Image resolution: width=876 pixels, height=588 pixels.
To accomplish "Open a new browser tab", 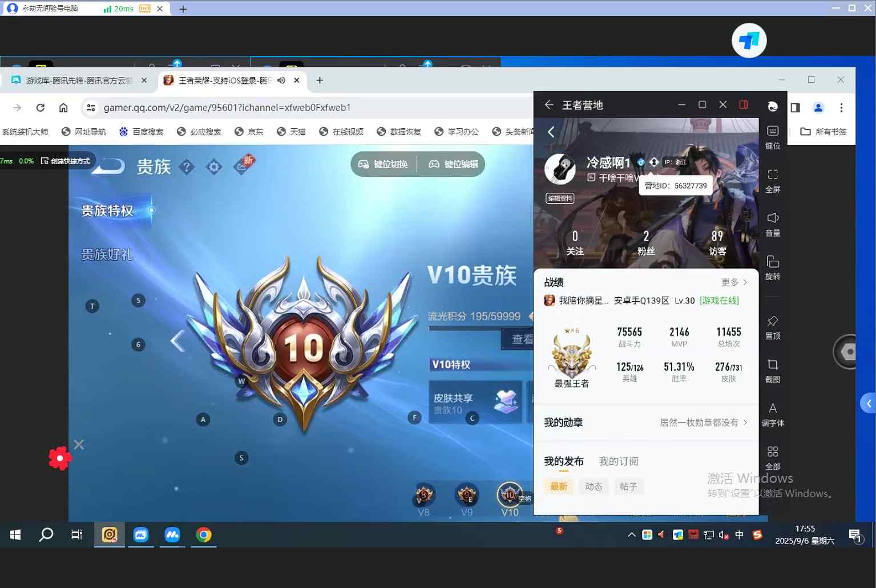I will pos(320,80).
